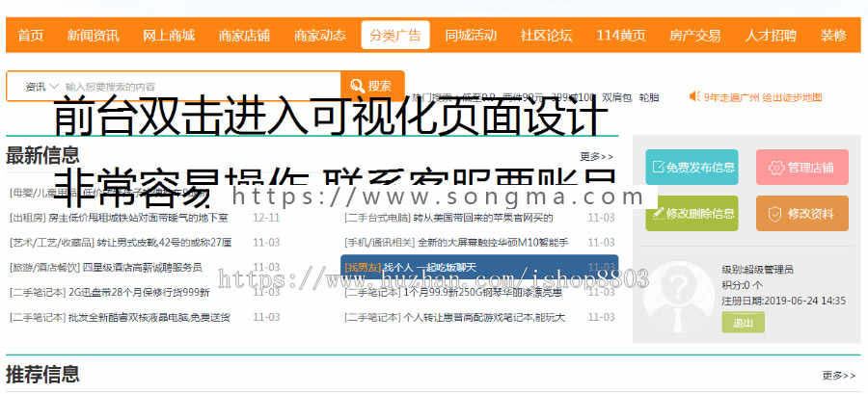Open listing 2G迅盘带28个月保修行货999新
The width and height of the screenshot is (868, 394).
(x=139, y=292)
